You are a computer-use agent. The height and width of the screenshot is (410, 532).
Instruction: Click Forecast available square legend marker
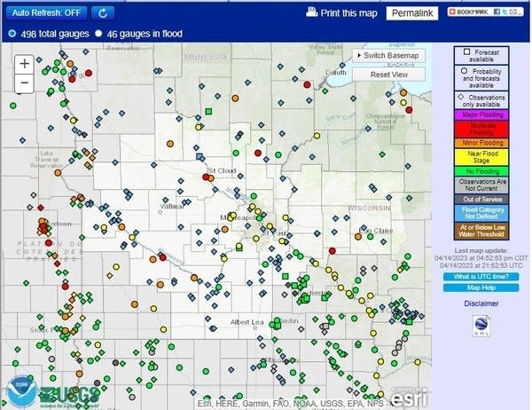(467, 51)
